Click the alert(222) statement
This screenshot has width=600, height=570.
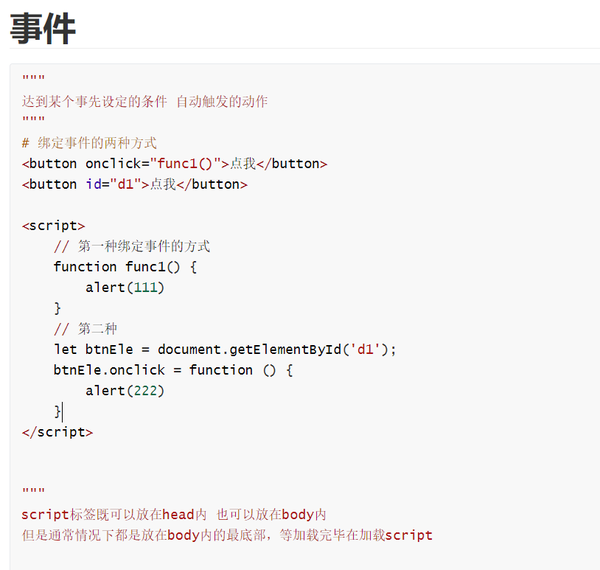pyautogui.click(x=125, y=391)
